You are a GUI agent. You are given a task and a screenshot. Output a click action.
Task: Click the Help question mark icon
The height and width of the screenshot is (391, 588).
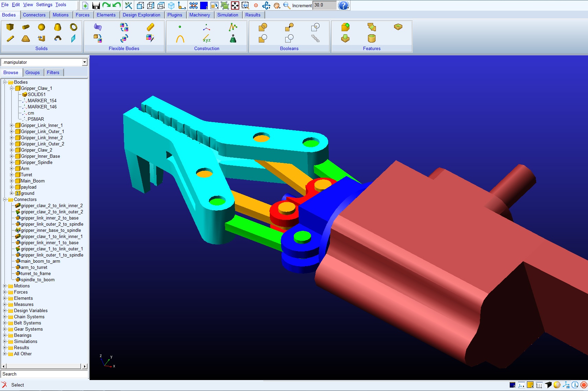point(343,5)
